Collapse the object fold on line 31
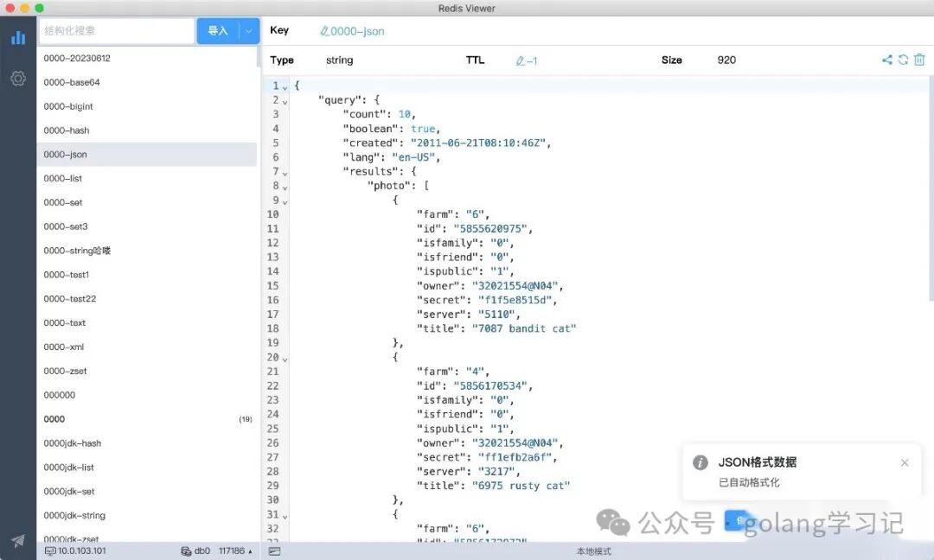 (285, 517)
